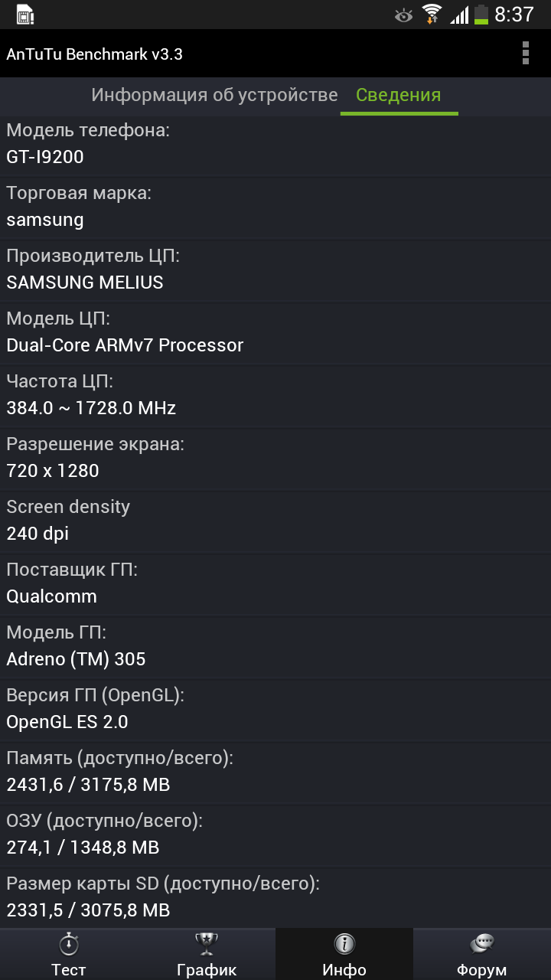Tap the battery indicator icon
Screen dimensions: 551x980
pos(481,15)
